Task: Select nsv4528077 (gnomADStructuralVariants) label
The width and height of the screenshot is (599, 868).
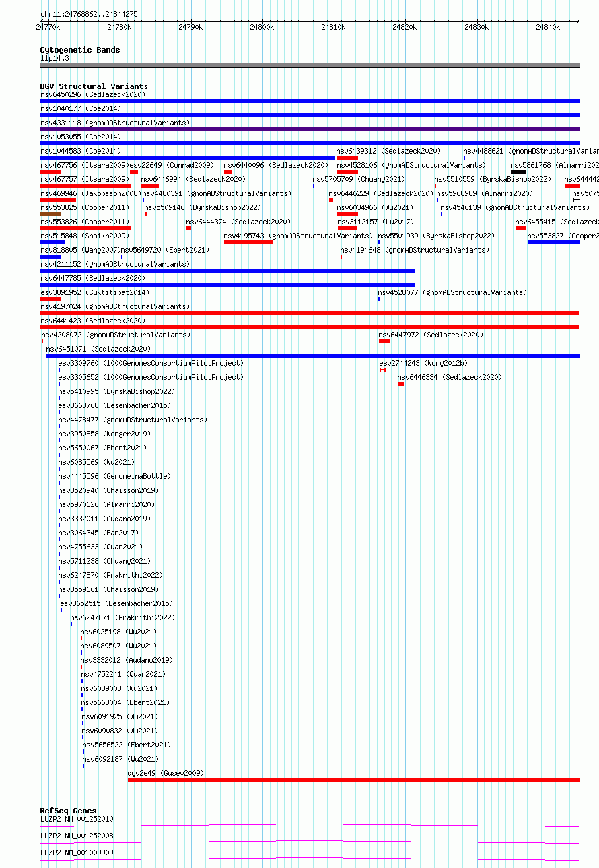Action: coord(452,292)
